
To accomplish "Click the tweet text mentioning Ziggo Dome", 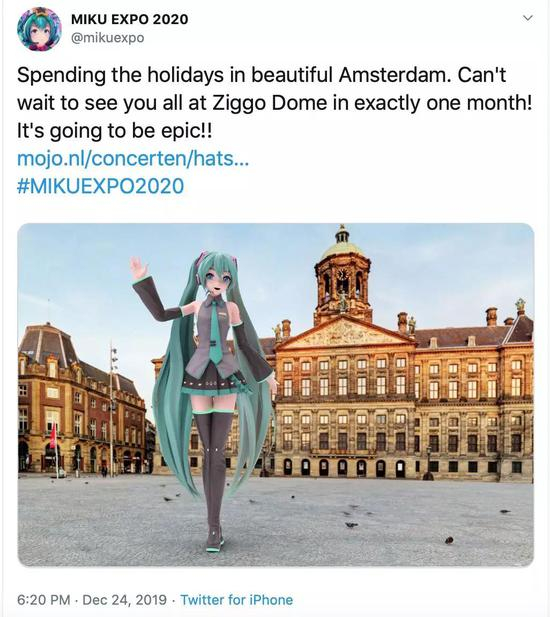I will click(274, 103).
